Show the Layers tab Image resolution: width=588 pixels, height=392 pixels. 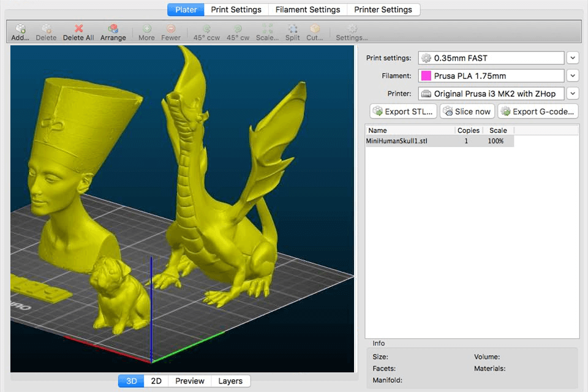[x=230, y=381]
